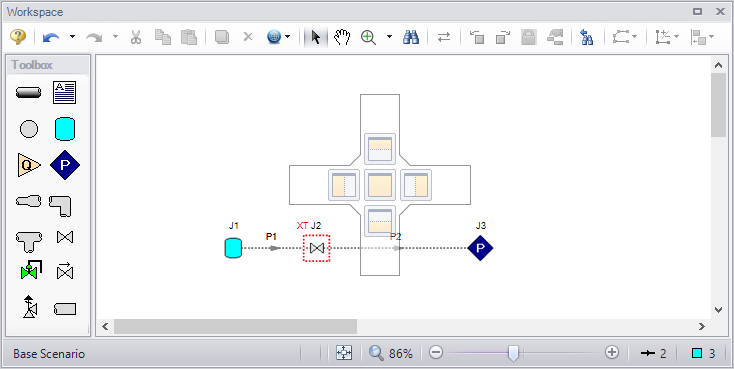Pick the Annotation tool in Toolbox
Viewport: 734px width, 369px height.
click(65, 92)
